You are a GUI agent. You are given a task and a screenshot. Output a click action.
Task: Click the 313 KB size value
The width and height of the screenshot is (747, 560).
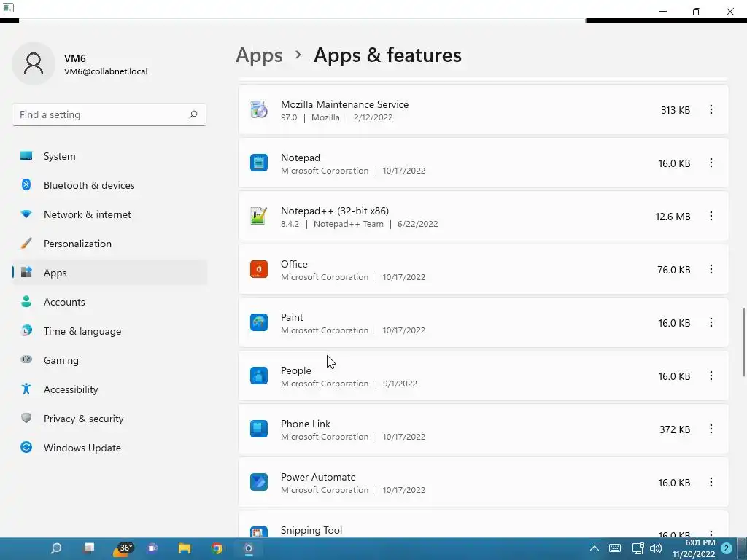[676, 110]
